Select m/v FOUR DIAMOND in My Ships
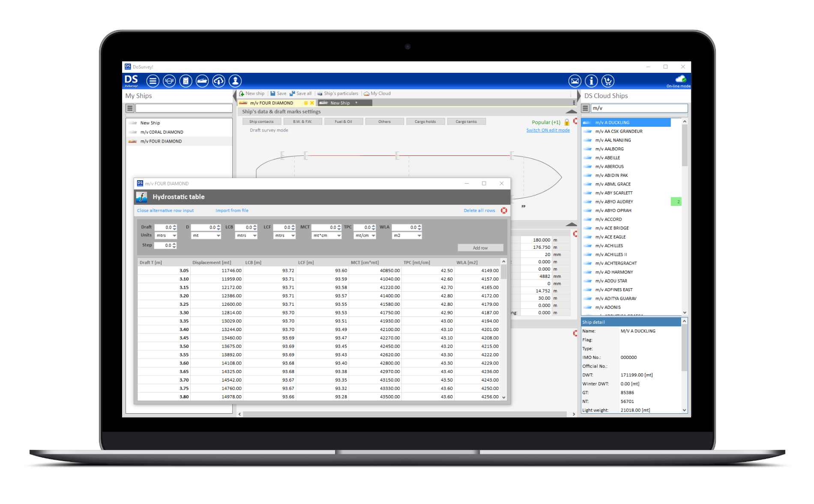814x504 pixels. (179, 141)
